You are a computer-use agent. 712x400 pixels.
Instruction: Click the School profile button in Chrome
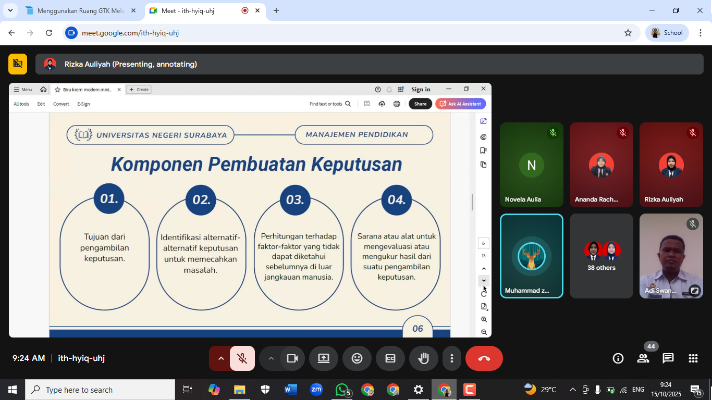point(668,32)
